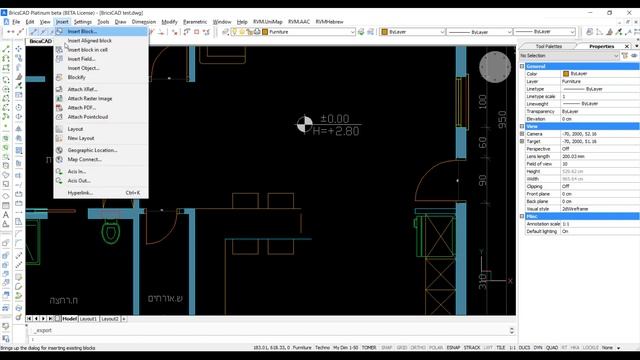This screenshot has height=360, width=640.
Task: Open the ByLayer lineweight dropdown in toolbar
Action: [x=572, y=31]
